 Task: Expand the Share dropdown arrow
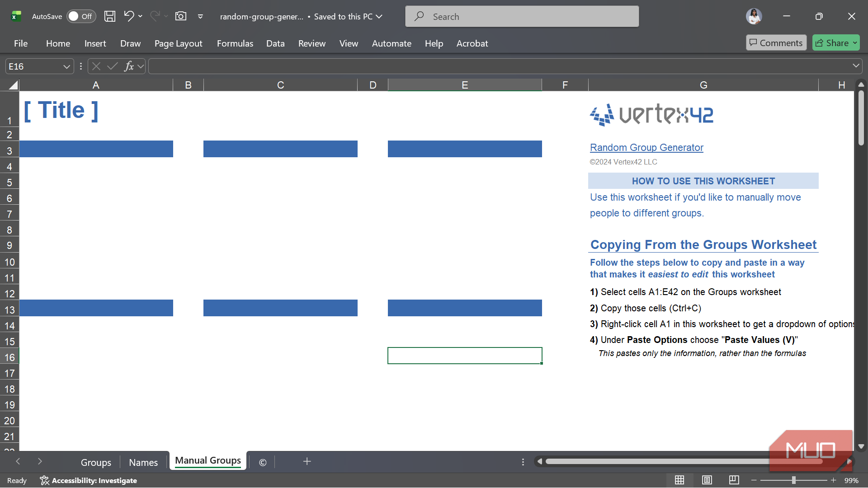tap(855, 42)
